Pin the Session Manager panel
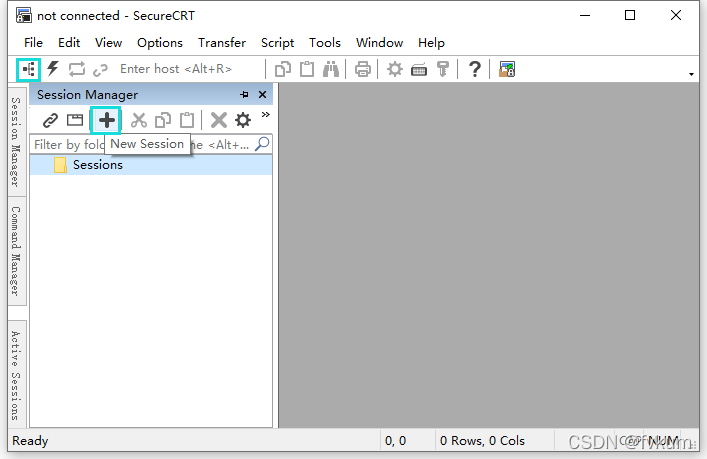This screenshot has height=459, width=707. click(x=244, y=95)
